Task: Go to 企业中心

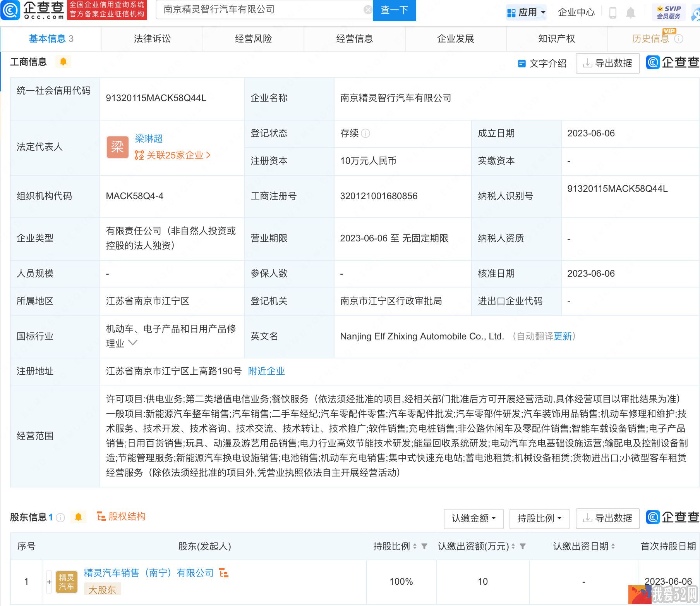Action: click(x=576, y=12)
